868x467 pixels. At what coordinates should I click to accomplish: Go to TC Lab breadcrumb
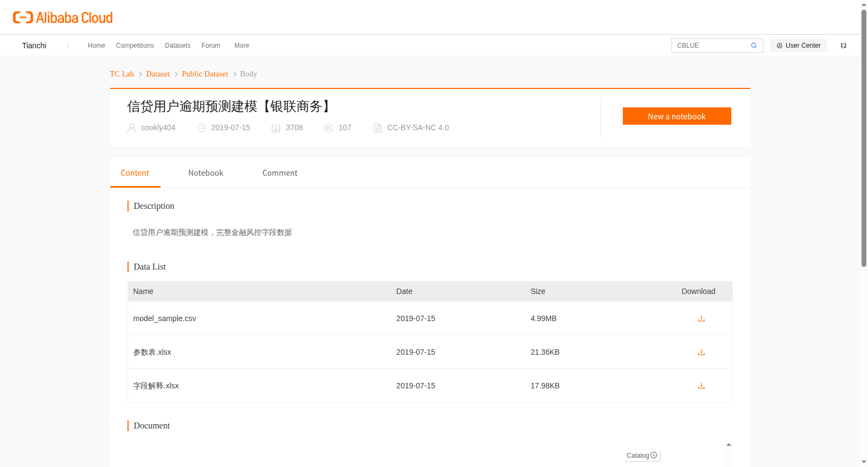click(x=122, y=74)
